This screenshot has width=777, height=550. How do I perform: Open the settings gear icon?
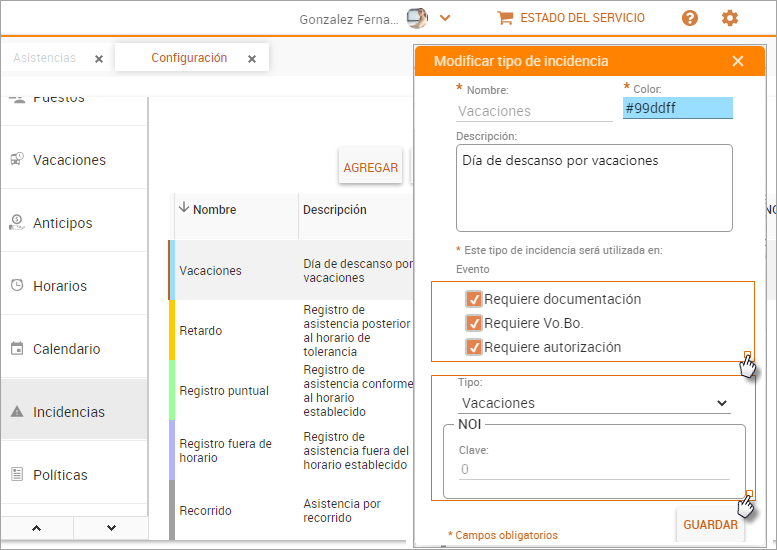(x=730, y=18)
